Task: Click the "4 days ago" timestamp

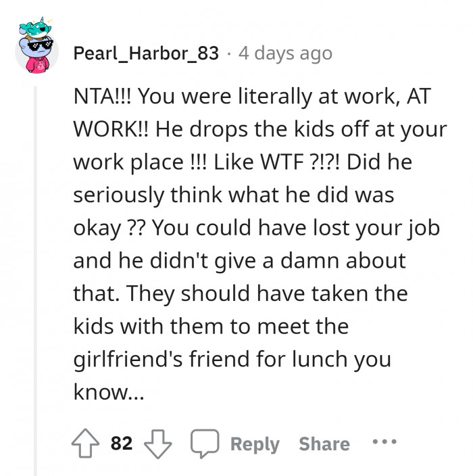Action: pos(286,53)
